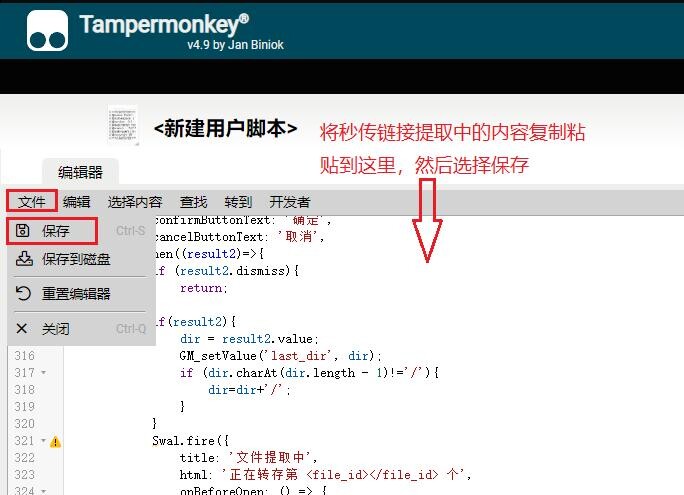Open the 查找 menu
684x495 pixels.
pyautogui.click(x=193, y=202)
